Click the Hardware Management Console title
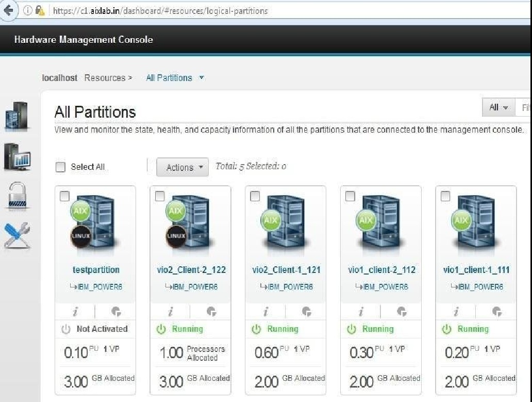The width and height of the screenshot is (532, 402). [84, 39]
